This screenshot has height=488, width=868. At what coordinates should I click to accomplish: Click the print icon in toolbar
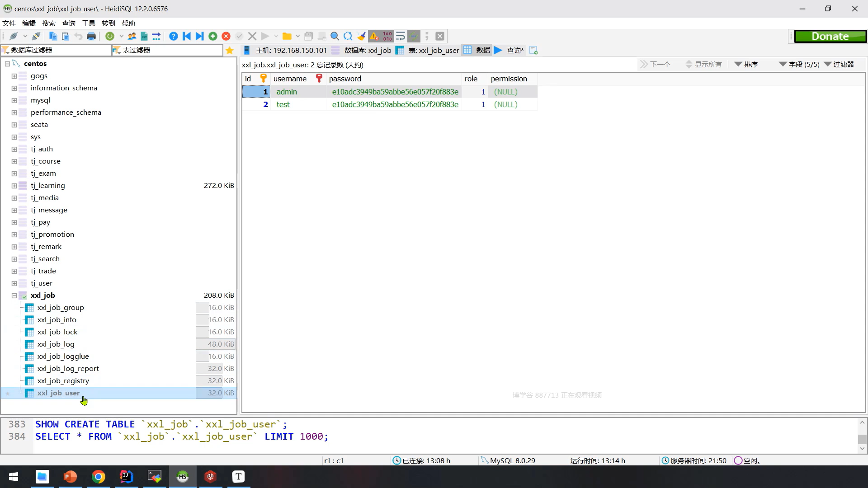91,36
